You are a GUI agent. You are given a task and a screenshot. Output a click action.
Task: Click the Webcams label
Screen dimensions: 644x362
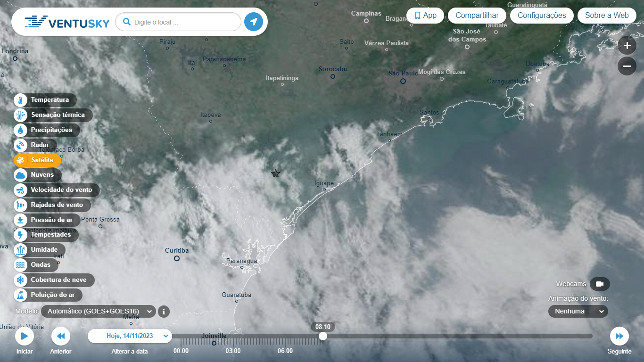[x=571, y=284]
